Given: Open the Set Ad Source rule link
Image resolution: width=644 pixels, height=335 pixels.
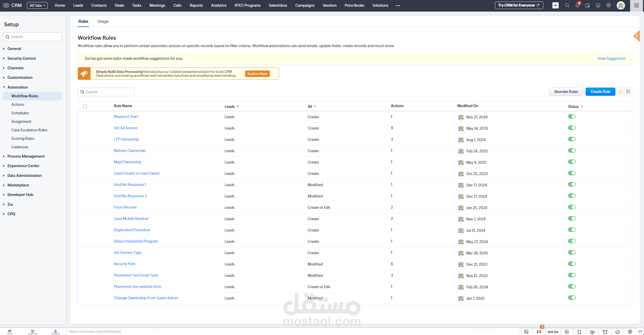Looking at the screenshot, I should pyautogui.click(x=126, y=128).
